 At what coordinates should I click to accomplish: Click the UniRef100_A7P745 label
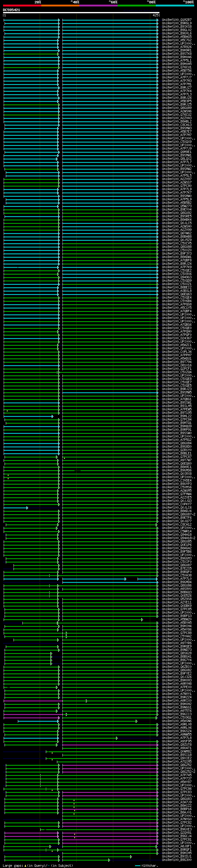[177, 775]
